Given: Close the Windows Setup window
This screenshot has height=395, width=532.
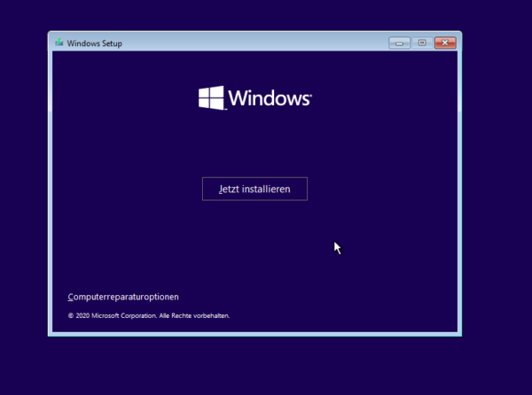Looking at the screenshot, I should click(444, 42).
